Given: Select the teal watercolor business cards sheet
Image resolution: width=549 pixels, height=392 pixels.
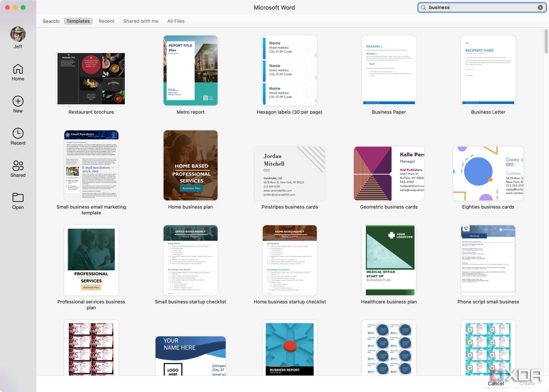Looking at the screenshot, I should [x=488, y=348].
